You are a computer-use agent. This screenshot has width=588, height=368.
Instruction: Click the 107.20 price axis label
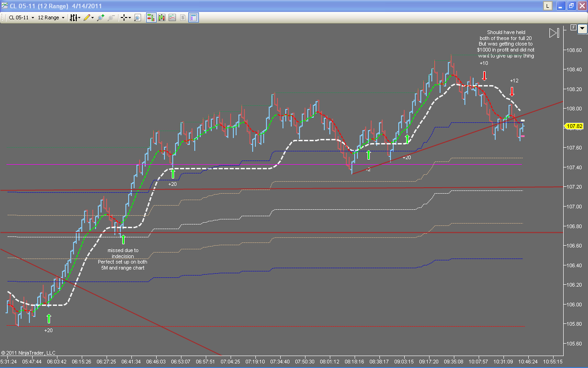(575, 187)
